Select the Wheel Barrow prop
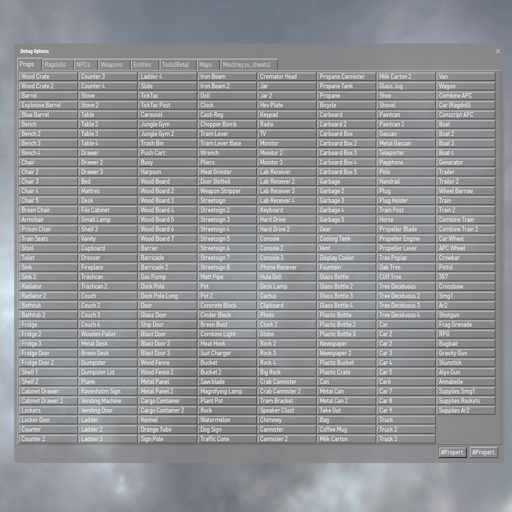Screen dimensions: 512x512 pyautogui.click(x=466, y=191)
